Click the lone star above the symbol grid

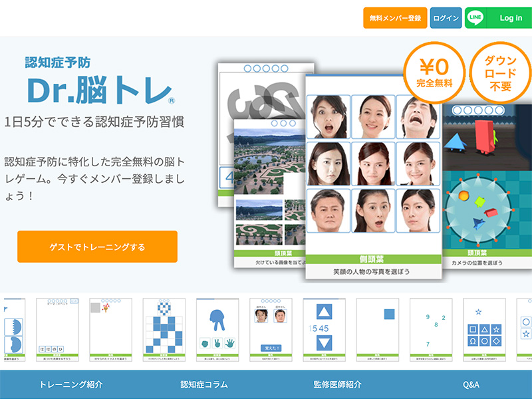point(478,312)
